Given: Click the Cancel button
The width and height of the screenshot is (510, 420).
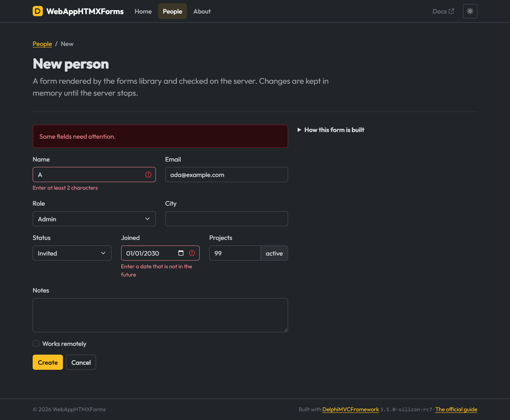Looking at the screenshot, I should click(x=81, y=362).
